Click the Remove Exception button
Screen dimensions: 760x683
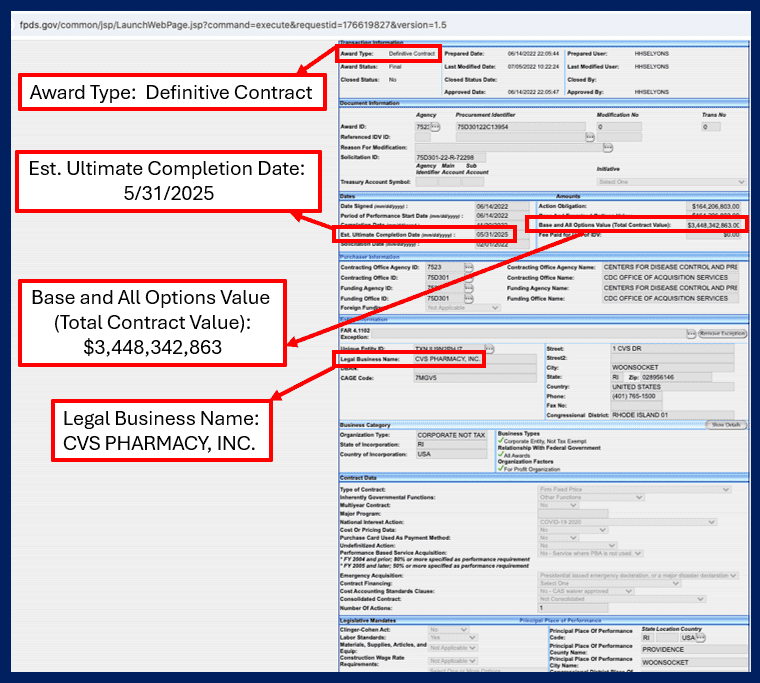click(722, 334)
